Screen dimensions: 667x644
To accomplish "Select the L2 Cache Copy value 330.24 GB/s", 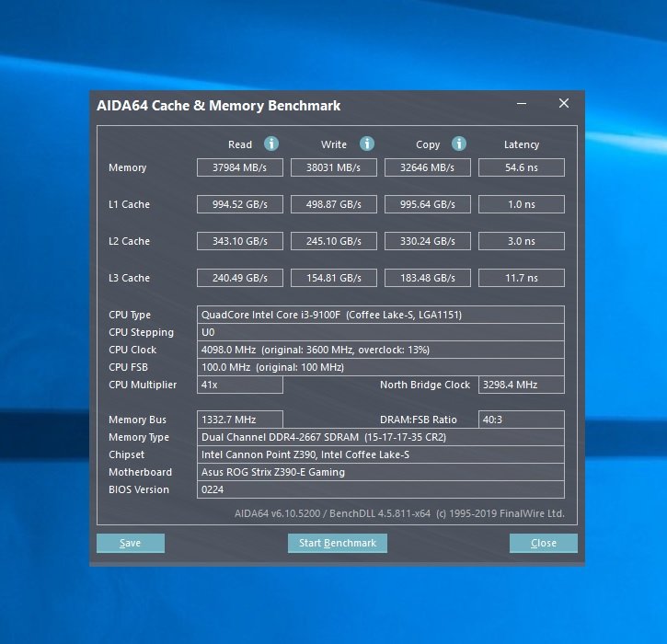I will coord(428,241).
